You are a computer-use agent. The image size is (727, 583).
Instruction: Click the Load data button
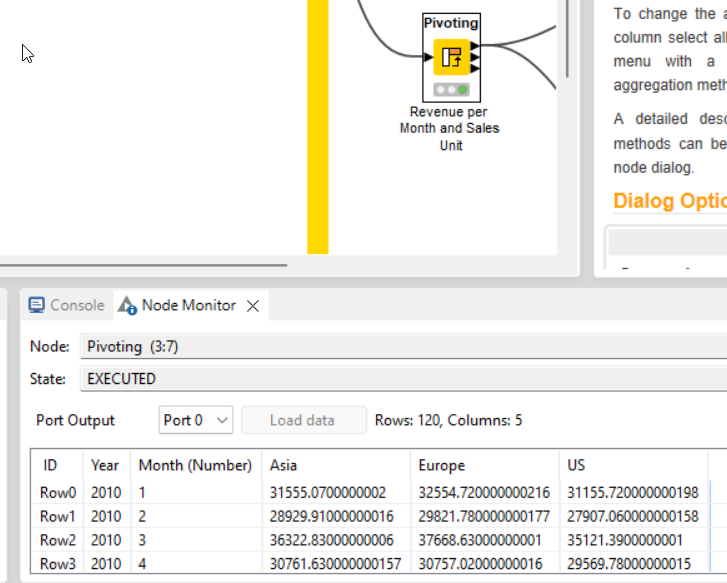[304, 420]
